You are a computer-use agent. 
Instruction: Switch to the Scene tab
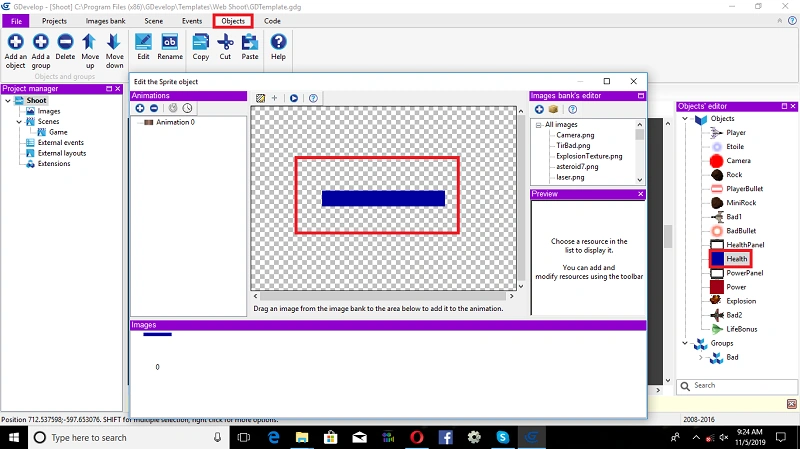pyautogui.click(x=154, y=21)
